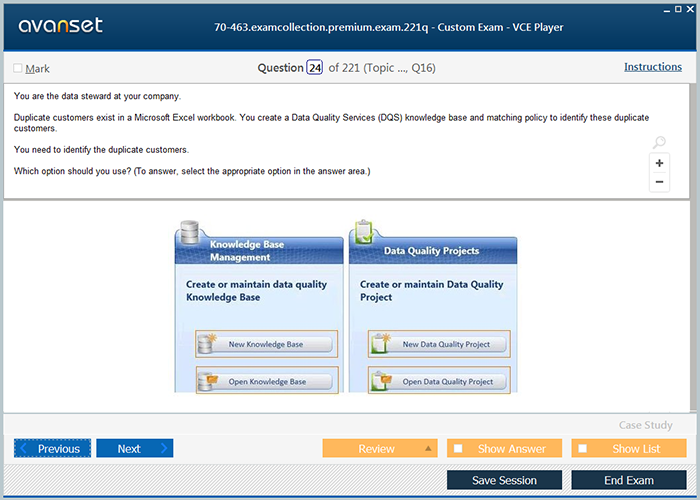This screenshot has height=500, width=700.
Task: Click the Open Knowledge Base folder icon
Action: 208,381
